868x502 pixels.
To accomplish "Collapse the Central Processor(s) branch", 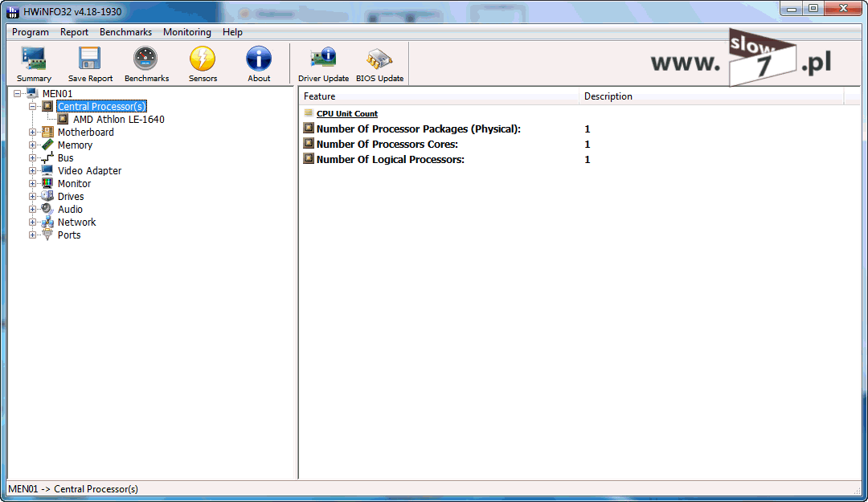I will pyautogui.click(x=33, y=106).
